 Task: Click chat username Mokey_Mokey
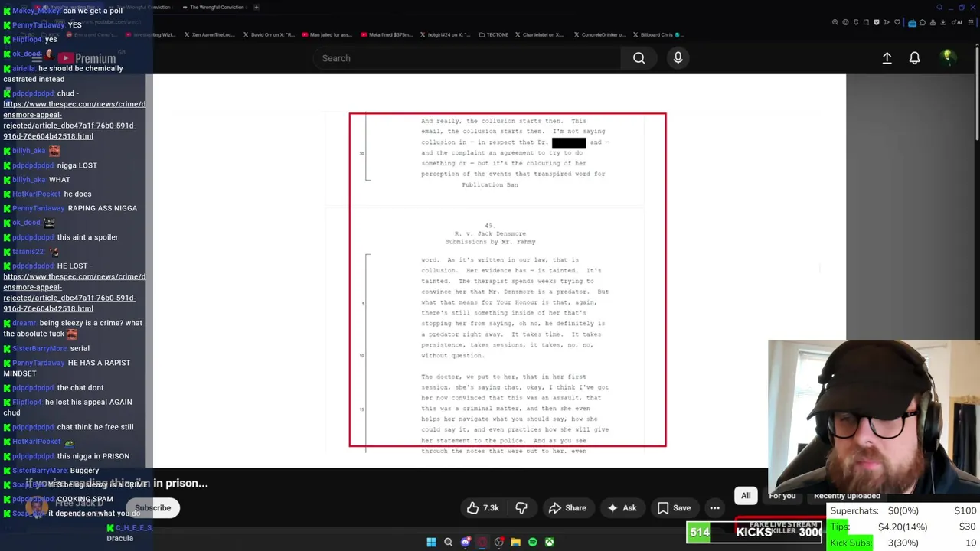tap(36, 11)
